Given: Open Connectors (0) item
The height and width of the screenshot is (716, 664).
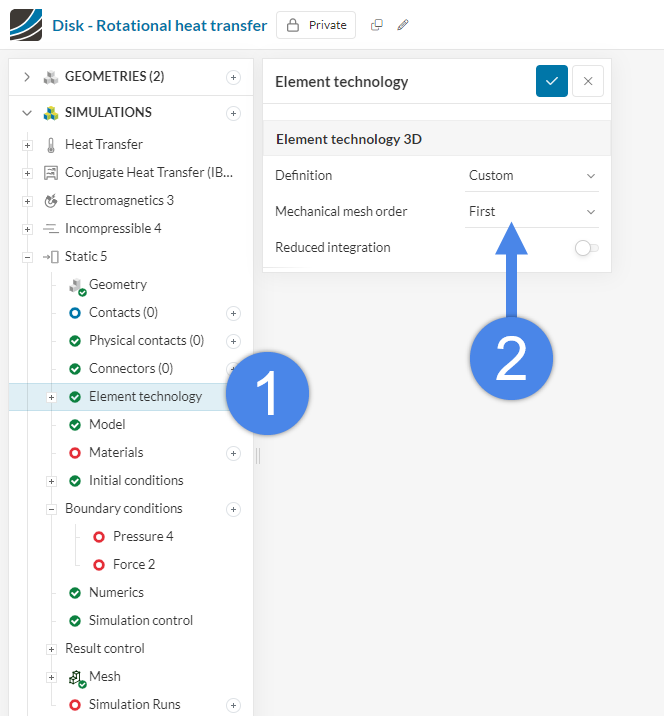Looking at the screenshot, I should pos(131,368).
